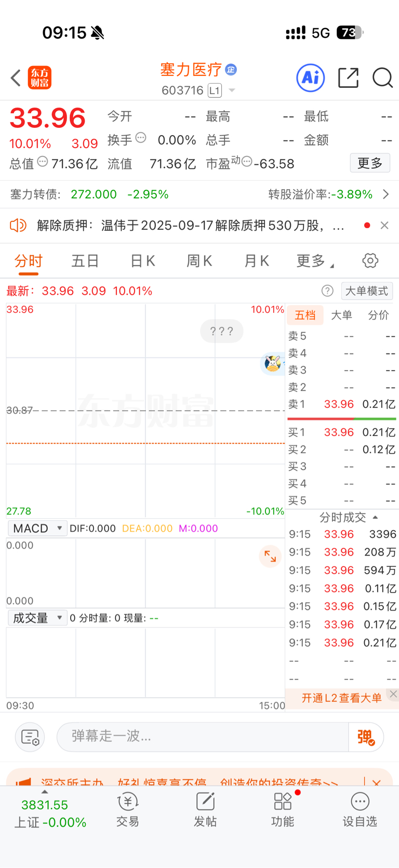Open 交易 in bottom bar

pyautogui.click(x=128, y=810)
